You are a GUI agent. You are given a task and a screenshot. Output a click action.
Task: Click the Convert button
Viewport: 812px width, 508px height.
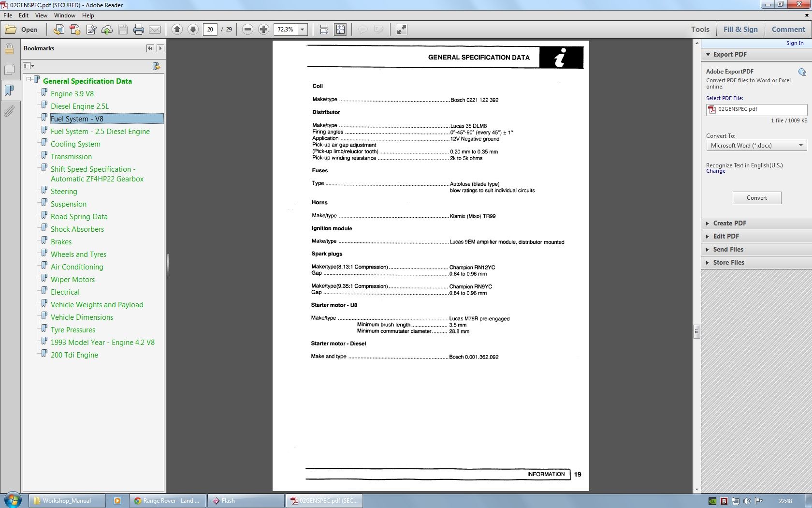756,198
